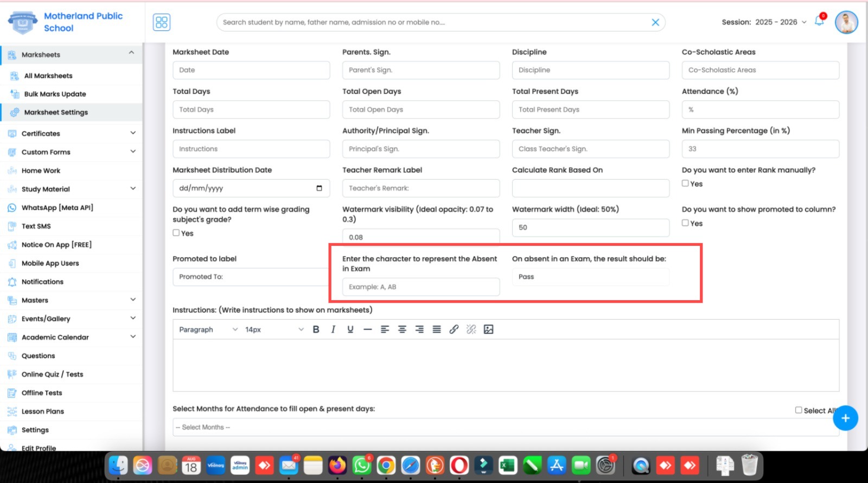
Task: Open Mail app in the dock
Action: coord(289,465)
